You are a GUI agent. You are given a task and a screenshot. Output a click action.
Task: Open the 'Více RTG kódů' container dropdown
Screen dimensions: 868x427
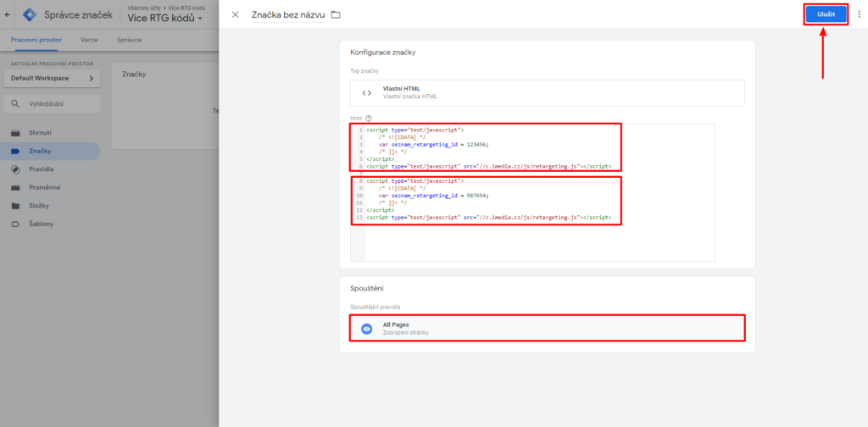165,19
